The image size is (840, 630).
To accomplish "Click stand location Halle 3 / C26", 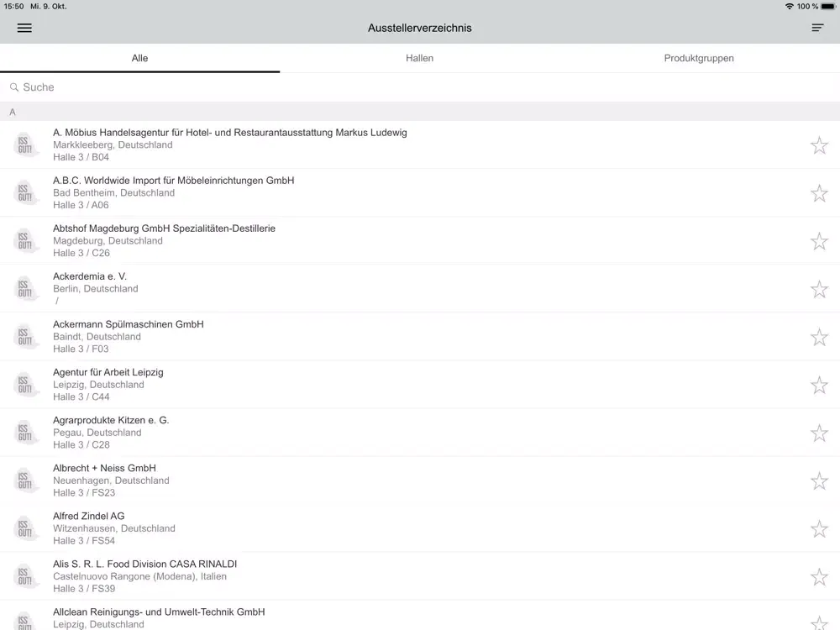I will [x=81, y=253].
